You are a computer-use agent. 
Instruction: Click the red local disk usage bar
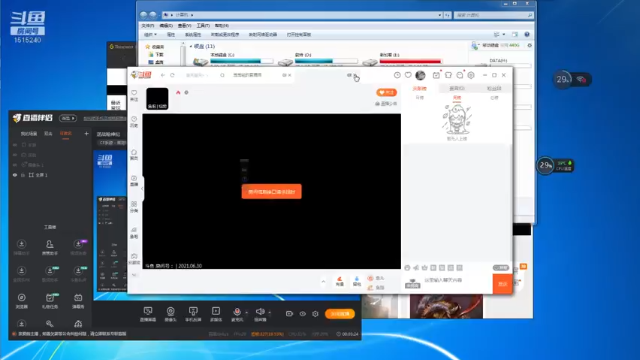click(x=411, y=62)
